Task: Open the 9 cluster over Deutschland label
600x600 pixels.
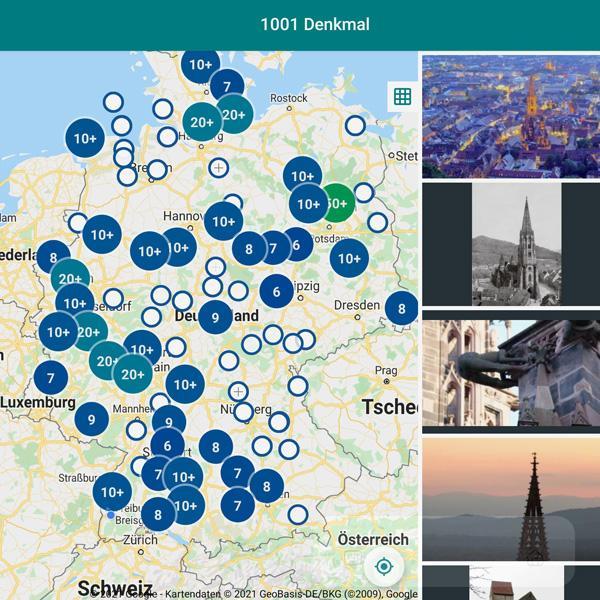Action: [215, 317]
